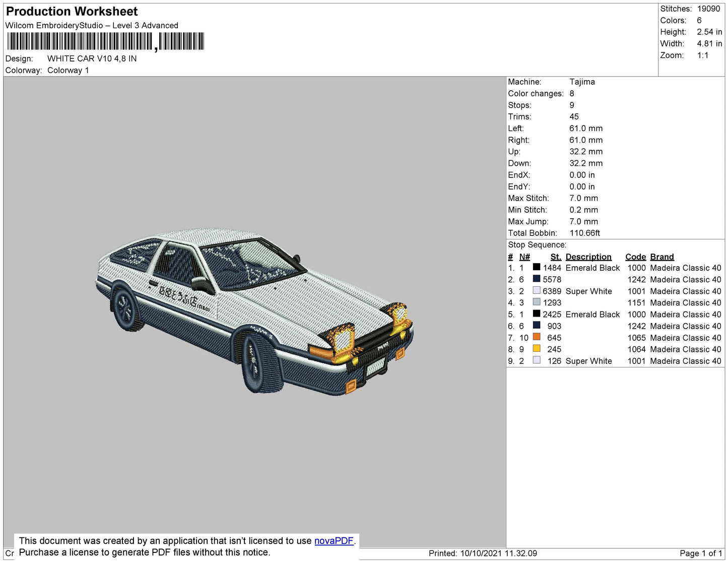Click the Max Stitch value '7.0 mm'
The image size is (728, 563).
[x=584, y=198]
